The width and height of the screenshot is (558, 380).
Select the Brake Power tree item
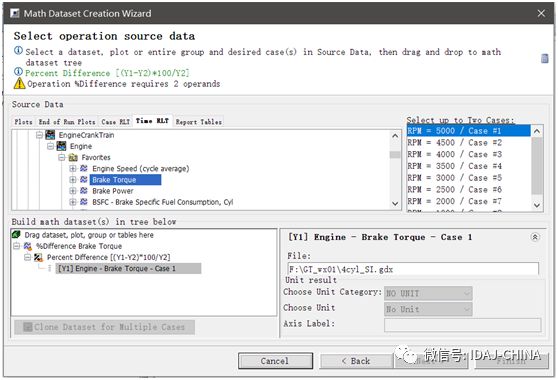coord(113,191)
